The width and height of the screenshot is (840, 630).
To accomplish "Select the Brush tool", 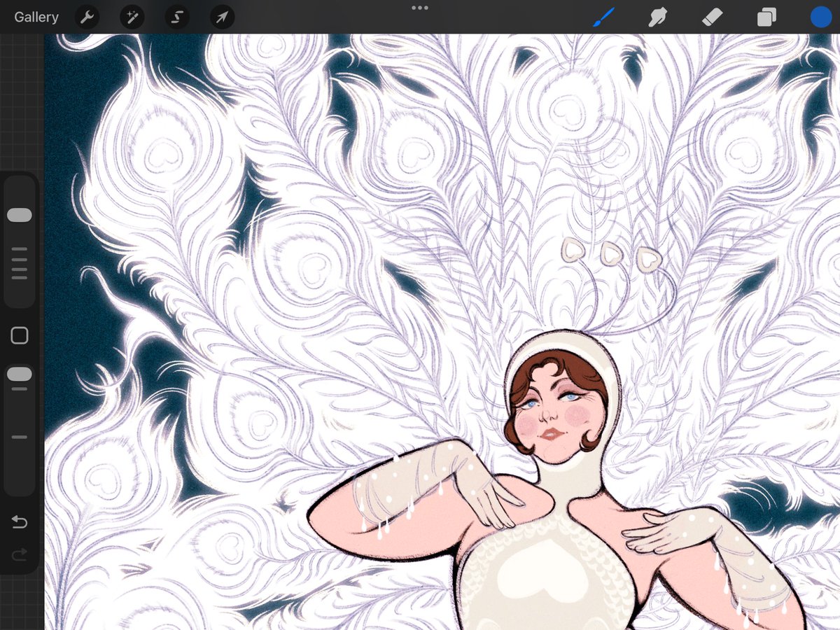I will click(603, 17).
